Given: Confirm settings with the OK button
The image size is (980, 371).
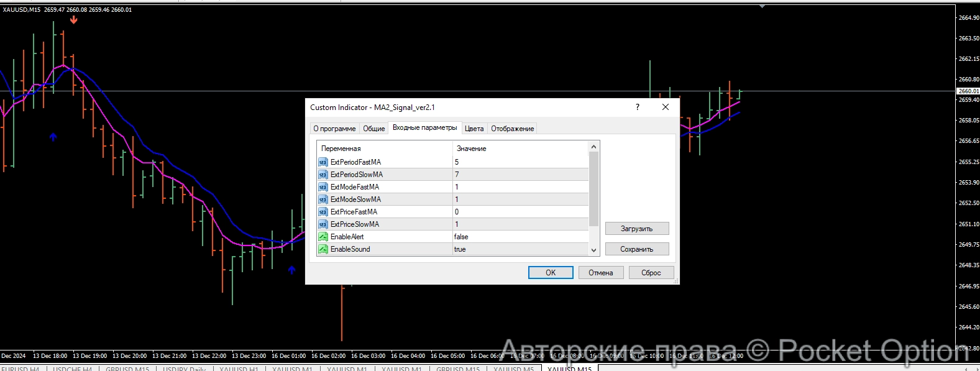Looking at the screenshot, I should point(551,273).
